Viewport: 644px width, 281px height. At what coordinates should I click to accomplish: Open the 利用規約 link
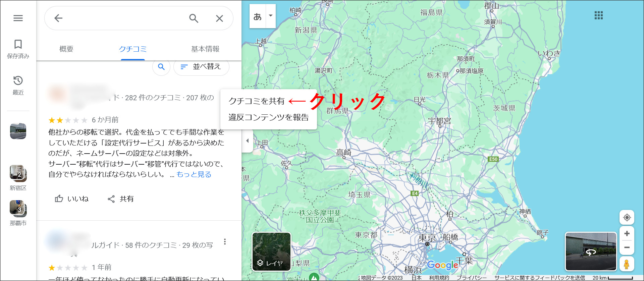coord(439,278)
